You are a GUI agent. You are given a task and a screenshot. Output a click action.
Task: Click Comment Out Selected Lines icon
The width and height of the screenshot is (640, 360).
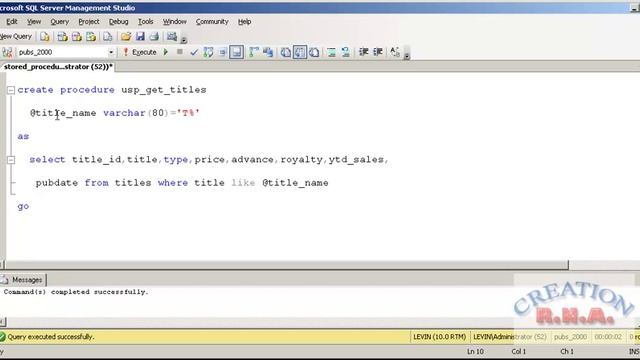coord(331,52)
